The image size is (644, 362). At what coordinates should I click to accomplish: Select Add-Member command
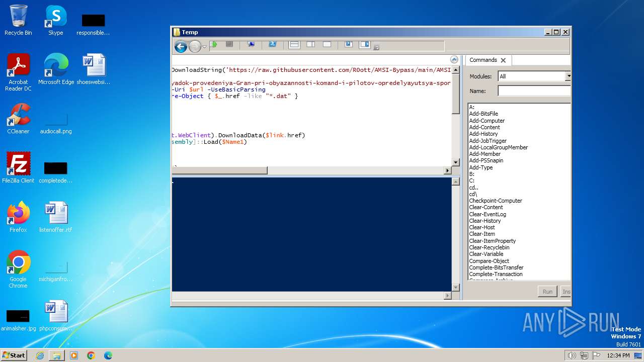pos(485,154)
